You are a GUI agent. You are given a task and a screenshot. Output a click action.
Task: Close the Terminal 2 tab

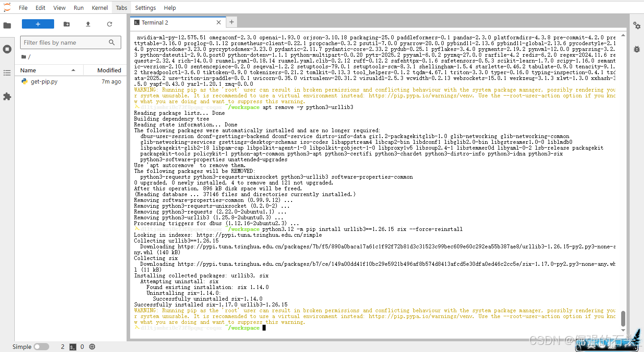219,22
